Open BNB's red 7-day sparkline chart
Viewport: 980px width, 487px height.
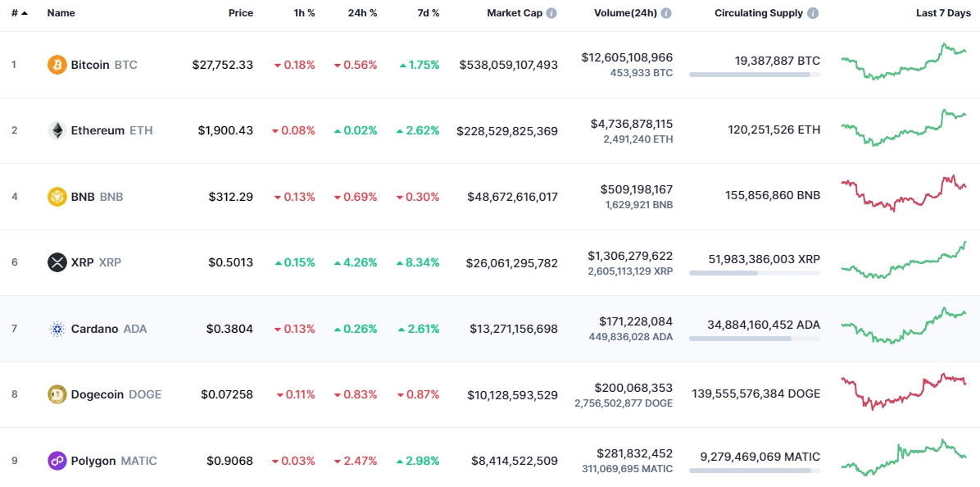point(904,193)
